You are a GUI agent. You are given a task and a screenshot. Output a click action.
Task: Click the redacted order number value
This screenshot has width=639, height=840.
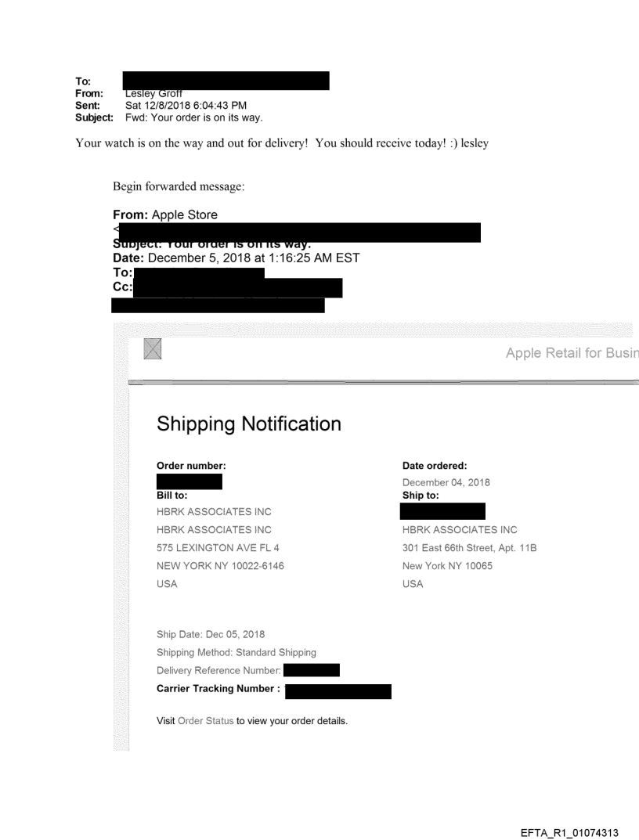pyautogui.click(x=190, y=481)
